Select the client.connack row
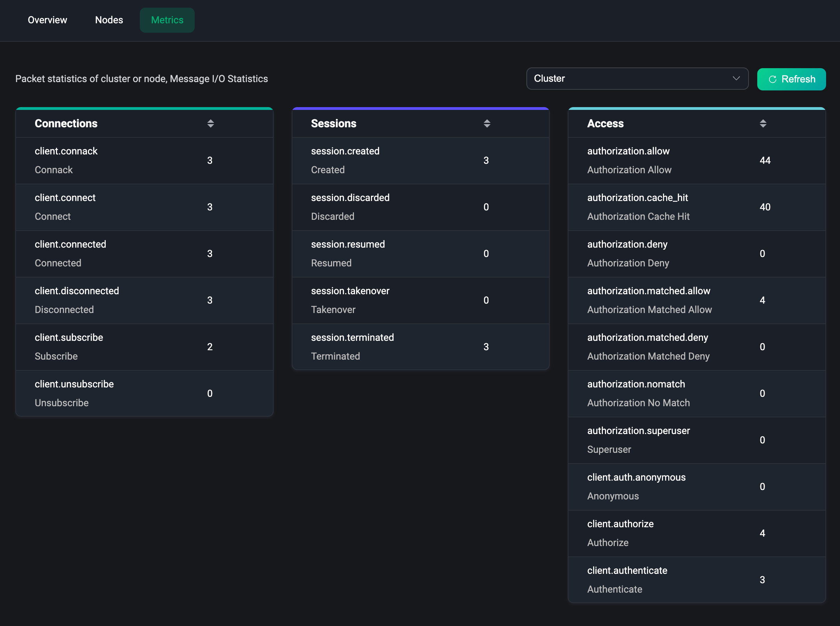This screenshot has width=840, height=626. 144,160
